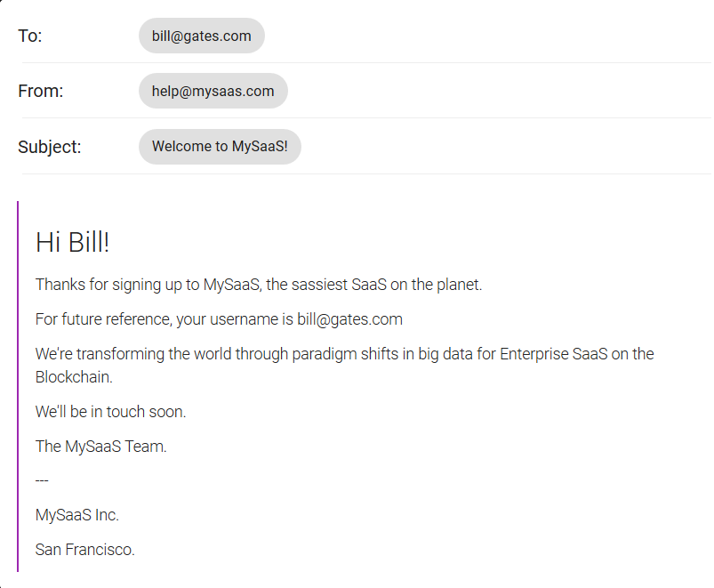Screen dimensions: 714x588
Task: Click the help@mysaas.com sender chip
Action: (x=213, y=91)
